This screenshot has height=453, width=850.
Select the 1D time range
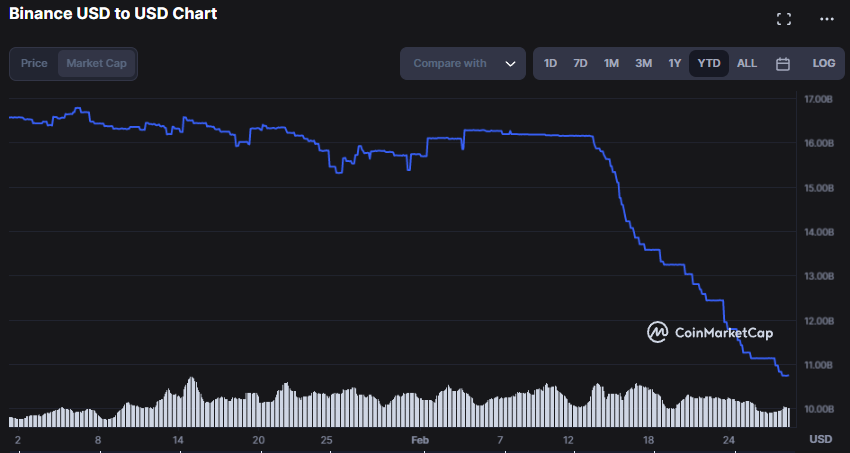pos(550,63)
